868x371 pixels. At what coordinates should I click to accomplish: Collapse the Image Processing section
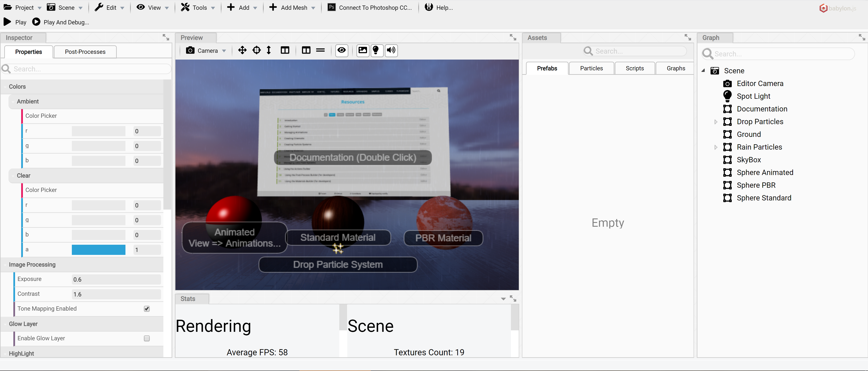coord(82,264)
